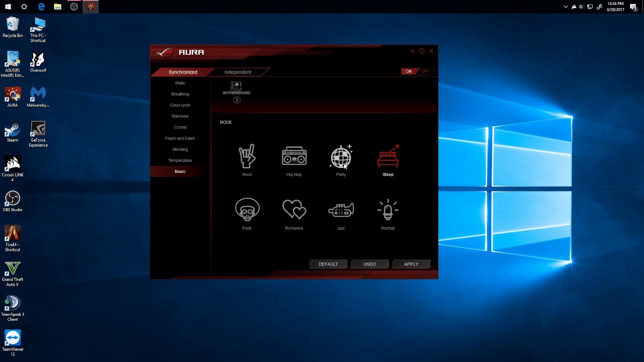Screen dimensions: 644x362
Task: Show hidden system tray icons
Action: (x=566, y=7)
